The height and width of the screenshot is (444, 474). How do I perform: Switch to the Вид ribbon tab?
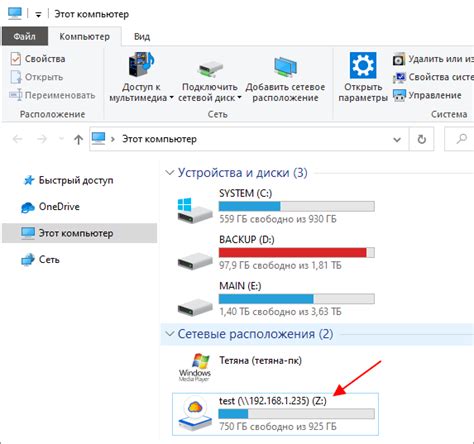tap(142, 36)
